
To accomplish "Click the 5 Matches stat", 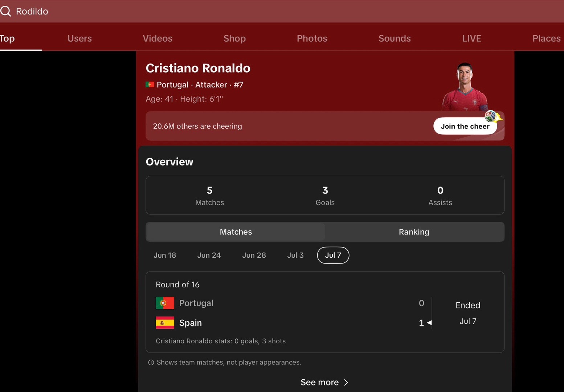I will [x=210, y=196].
